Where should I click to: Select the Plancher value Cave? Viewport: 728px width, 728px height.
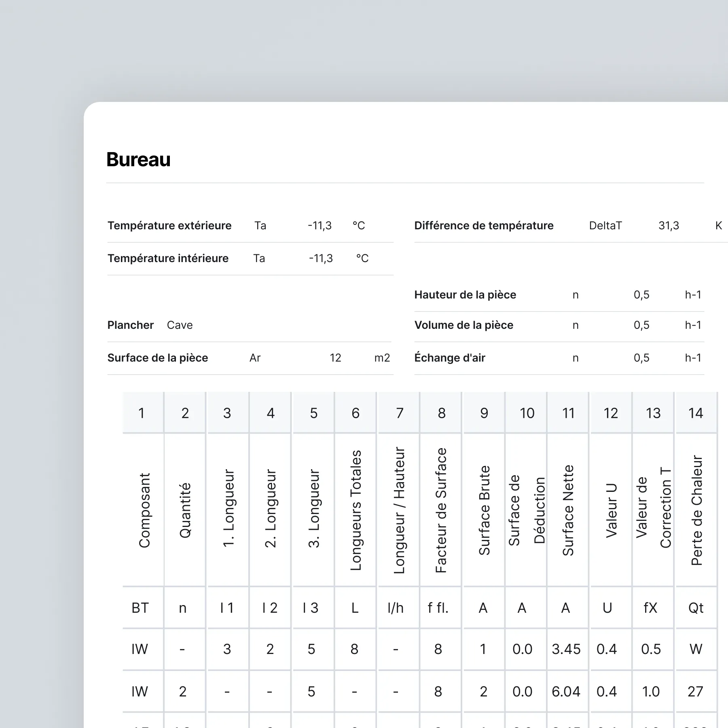click(x=180, y=325)
